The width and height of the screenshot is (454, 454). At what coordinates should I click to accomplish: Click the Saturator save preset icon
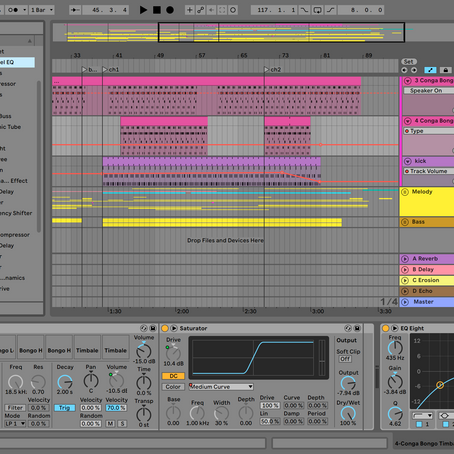[357, 328]
